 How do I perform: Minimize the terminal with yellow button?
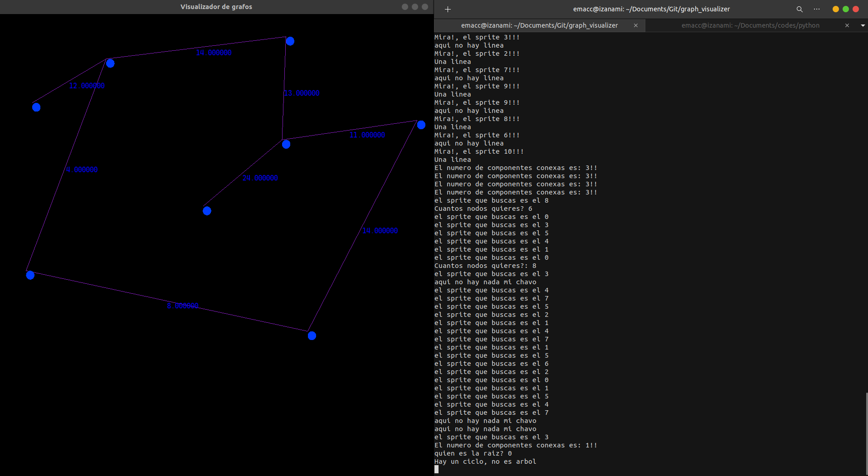pyautogui.click(x=836, y=9)
